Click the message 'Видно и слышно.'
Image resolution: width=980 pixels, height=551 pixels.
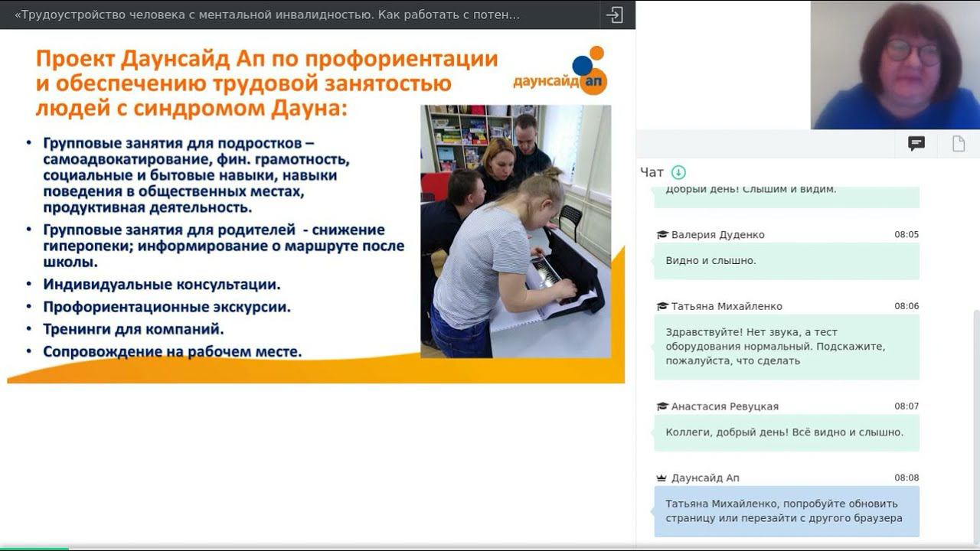pos(786,261)
